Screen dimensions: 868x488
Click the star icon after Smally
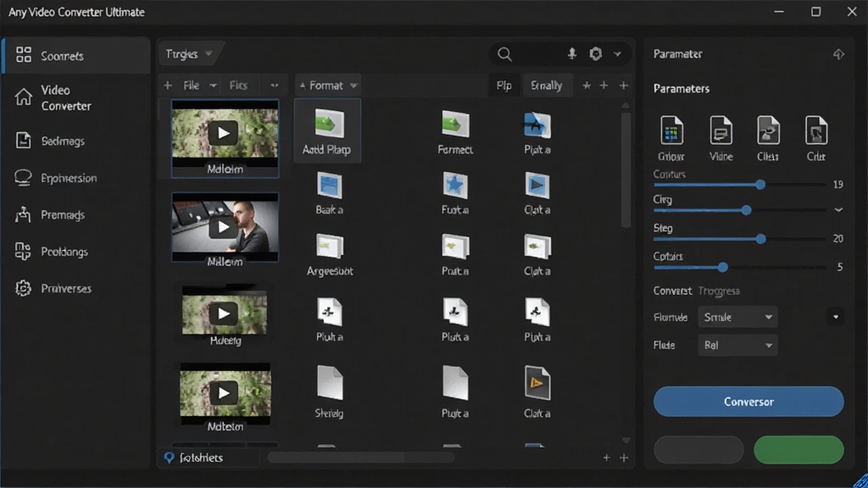click(x=587, y=86)
